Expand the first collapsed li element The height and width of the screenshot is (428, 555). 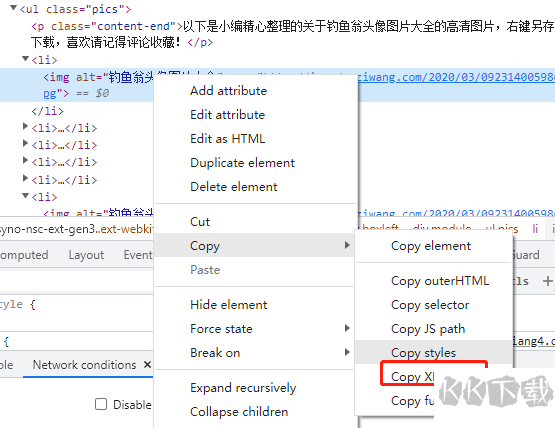click(25, 126)
